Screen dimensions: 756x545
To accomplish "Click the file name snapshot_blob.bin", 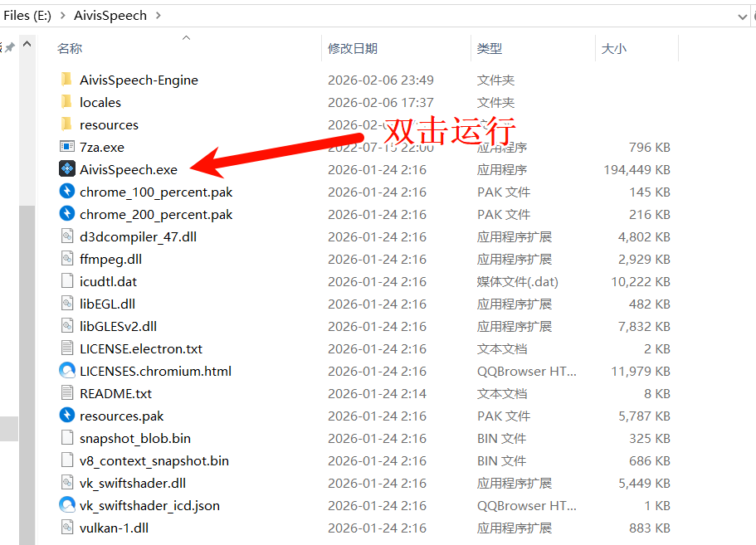I will [135, 439].
